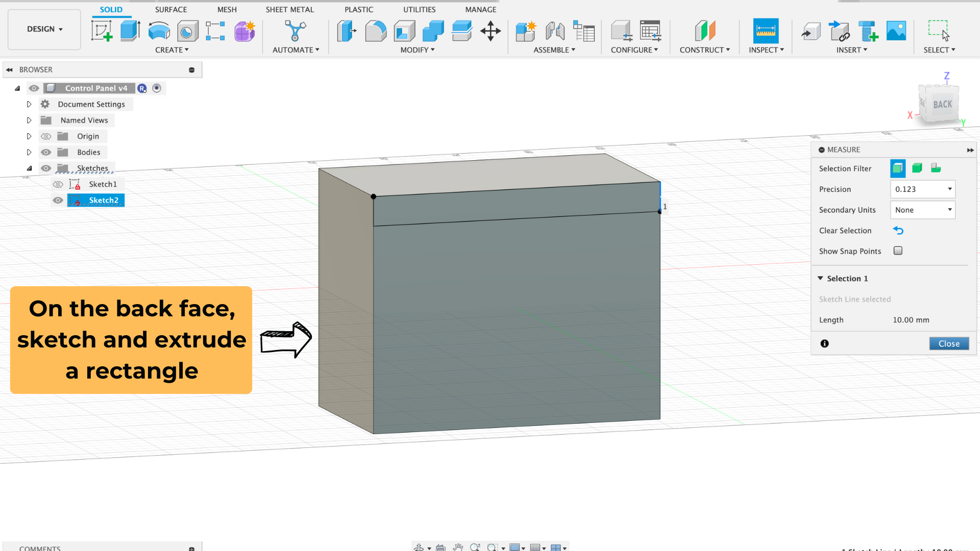Close the Measure panel with Close button
The width and height of the screenshot is (980, 551).
(x=948, y=343)
